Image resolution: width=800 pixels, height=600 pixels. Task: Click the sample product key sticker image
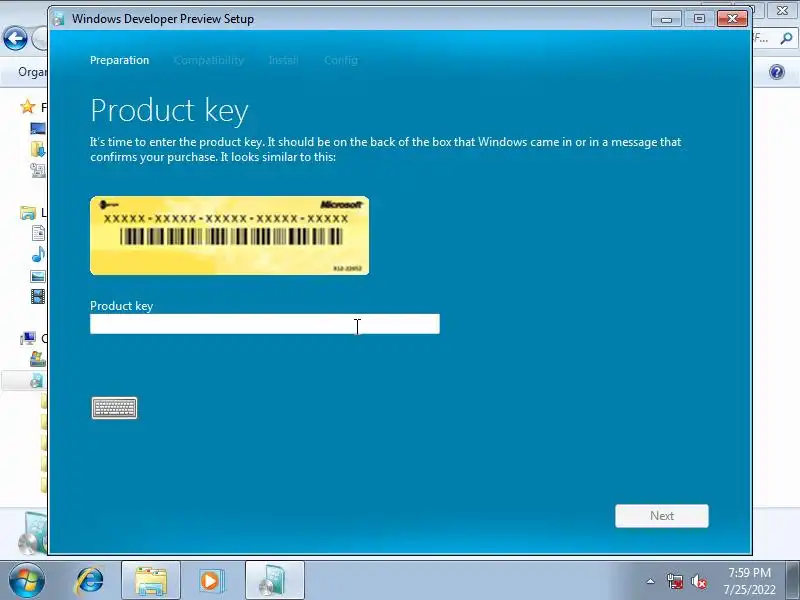click(x=230, y=235)
